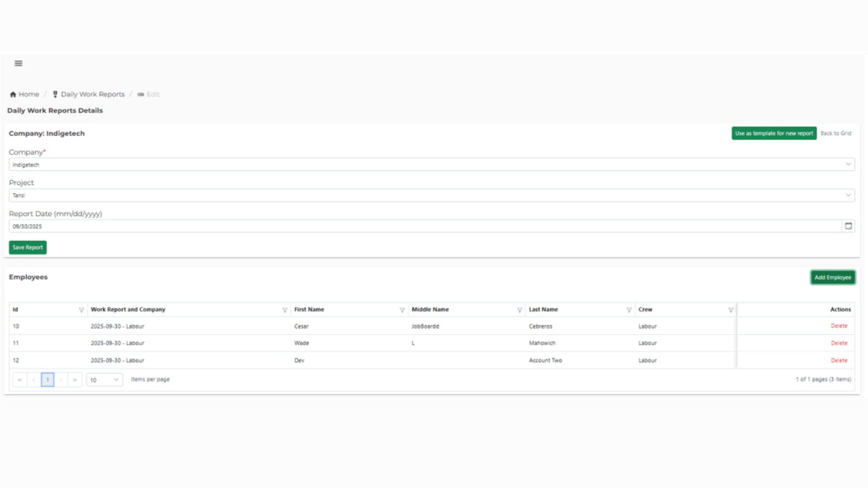Delete the Cesar Cebreros employee row

839,327
